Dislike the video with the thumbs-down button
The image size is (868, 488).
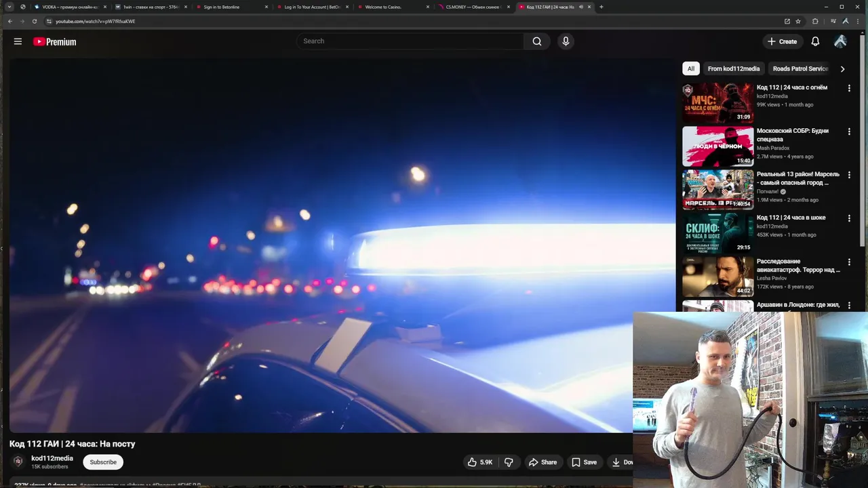(509, 462)
